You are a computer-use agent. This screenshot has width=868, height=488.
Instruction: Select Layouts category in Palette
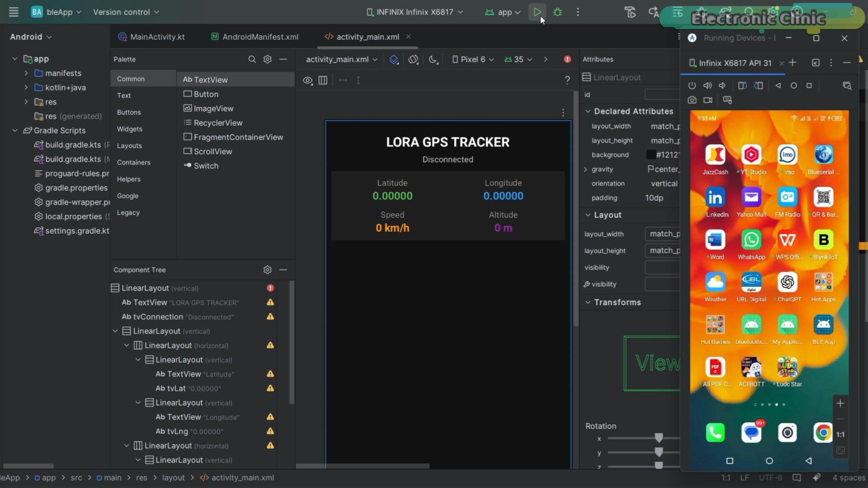(129, 145)
